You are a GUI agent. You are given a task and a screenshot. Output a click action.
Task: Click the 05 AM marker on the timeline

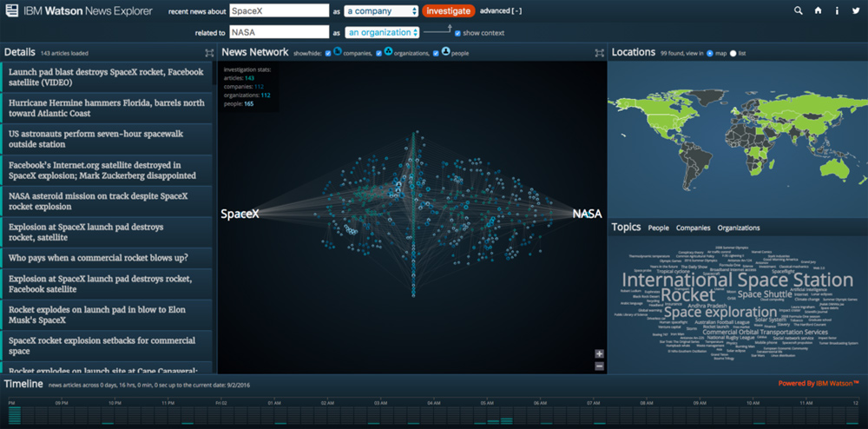[x=487, y=404]
